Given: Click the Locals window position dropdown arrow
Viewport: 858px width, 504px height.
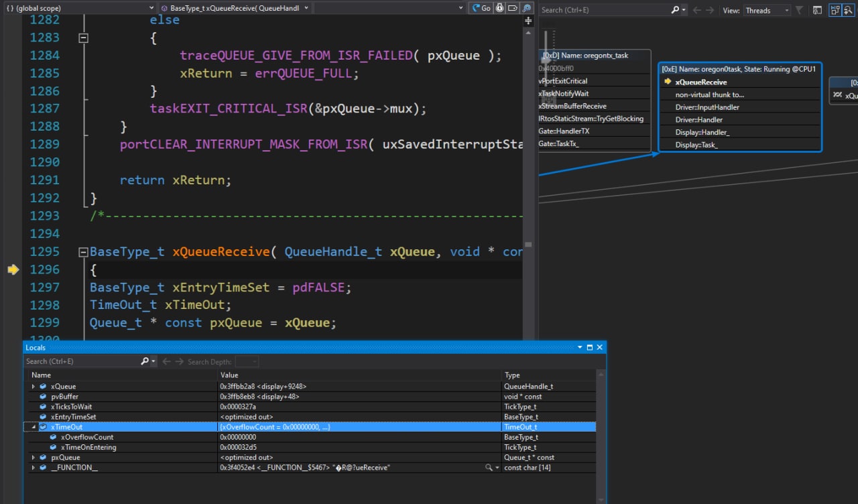Looking at the screenshot, I should click(x=580, y=347).
